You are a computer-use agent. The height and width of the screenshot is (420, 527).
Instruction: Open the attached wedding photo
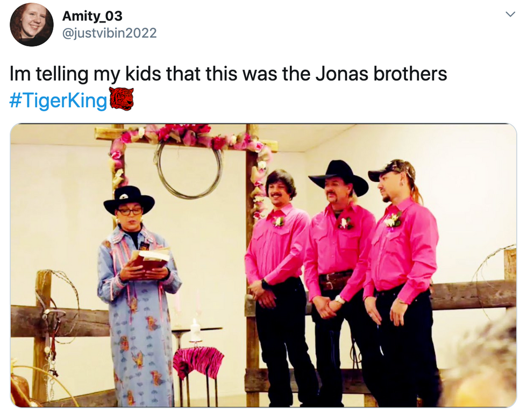tap(263, 266)
